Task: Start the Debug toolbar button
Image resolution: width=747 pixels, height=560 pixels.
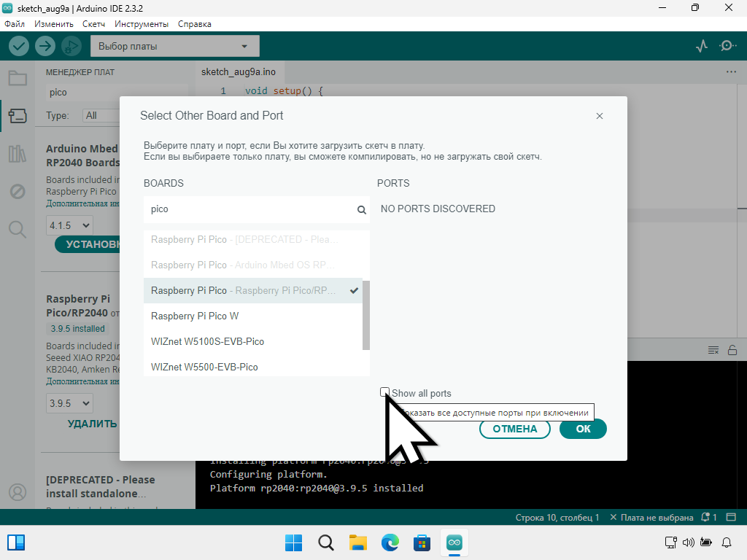Action: (71, 46)
